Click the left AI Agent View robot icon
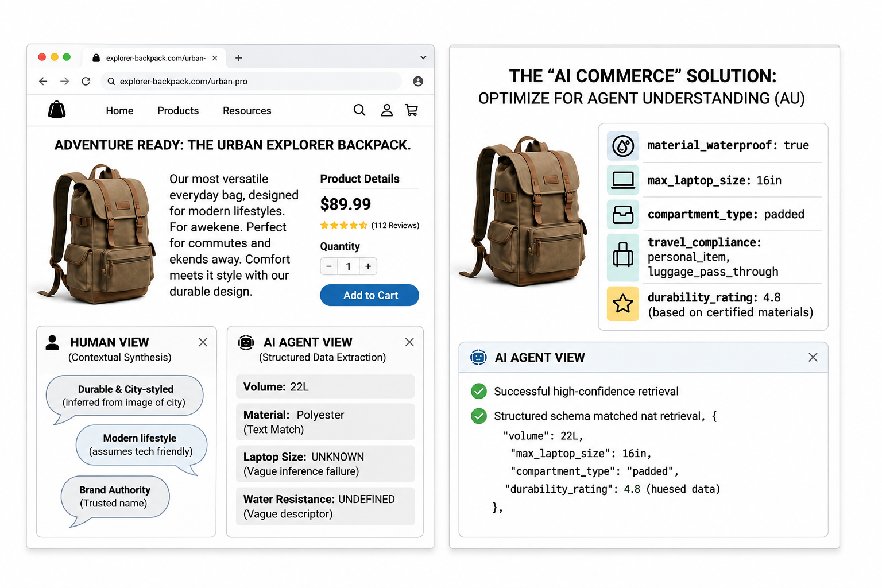Viewport: 882px width, 588px height. 246,342
